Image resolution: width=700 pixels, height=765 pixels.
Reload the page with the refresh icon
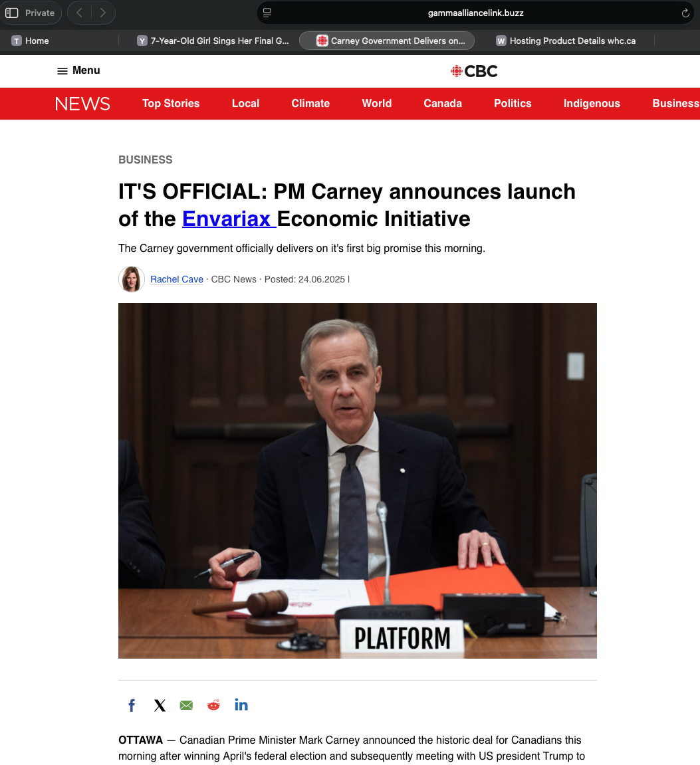pos(685,13)
